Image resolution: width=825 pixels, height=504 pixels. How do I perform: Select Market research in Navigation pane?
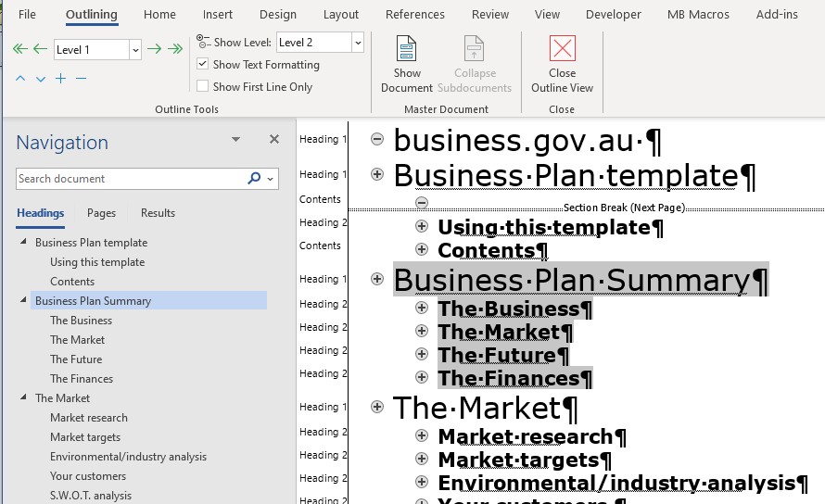(89, 418)
